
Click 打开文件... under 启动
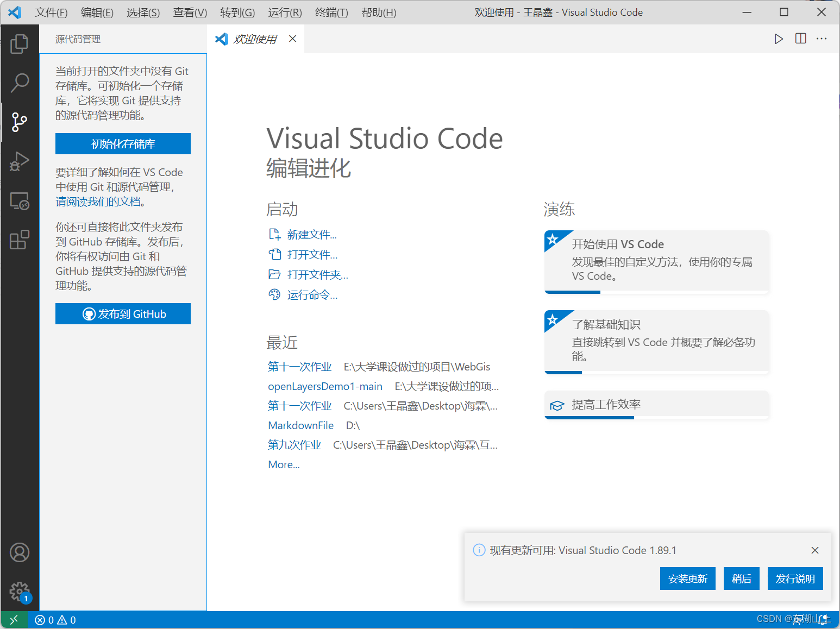pyautogui.click(x=303, y=255)
